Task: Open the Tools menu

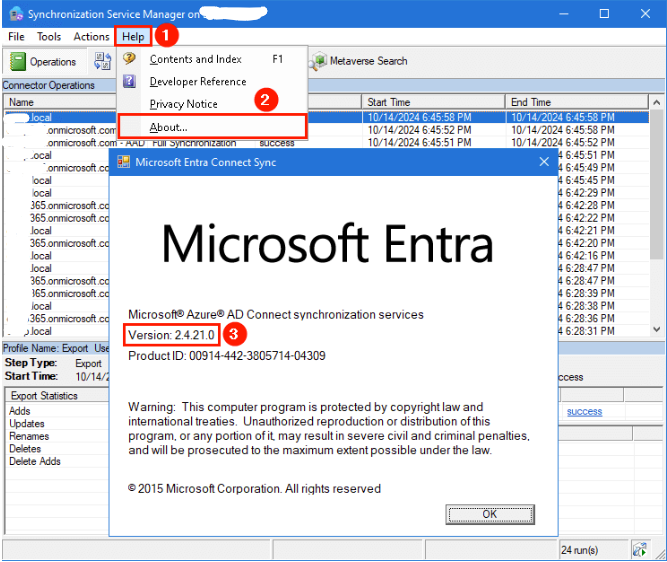Action: pyautogui.click(x=49, y=37)
